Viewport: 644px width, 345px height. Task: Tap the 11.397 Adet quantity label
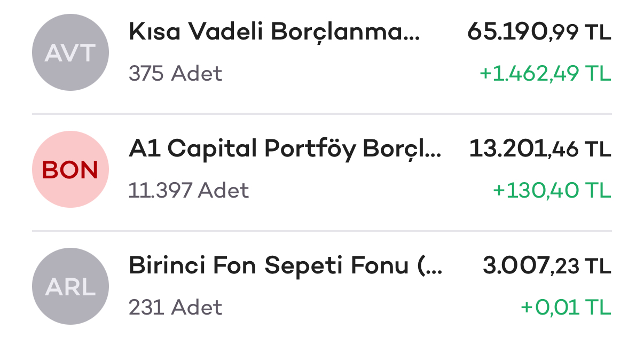pos(189,191)
